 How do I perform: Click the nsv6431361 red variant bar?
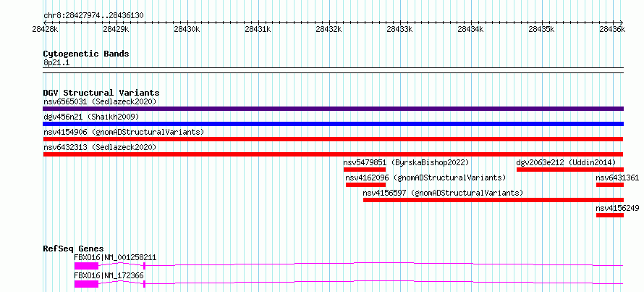point(610,185)
